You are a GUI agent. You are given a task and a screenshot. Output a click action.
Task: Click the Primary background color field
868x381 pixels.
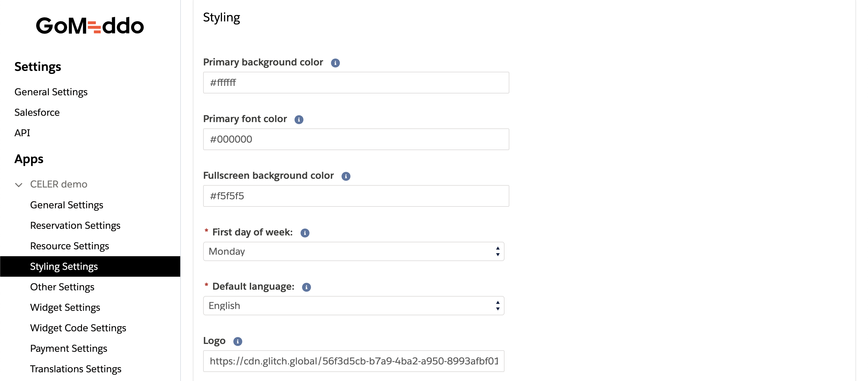(356, 83)
